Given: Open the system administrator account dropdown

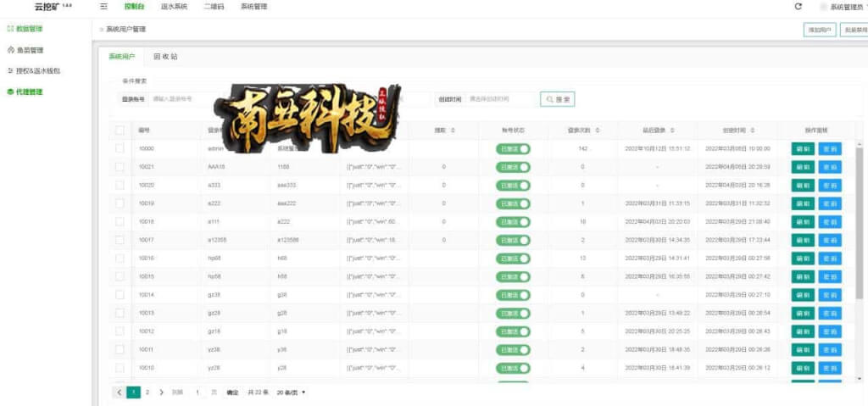Looking at the screenshot, I should (x=847, y=7).
